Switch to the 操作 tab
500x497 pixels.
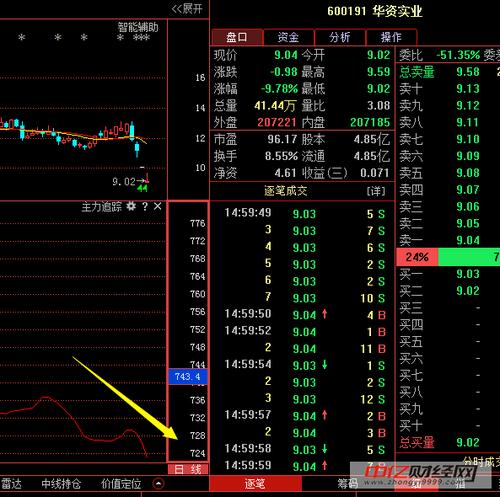coord(391,37)
